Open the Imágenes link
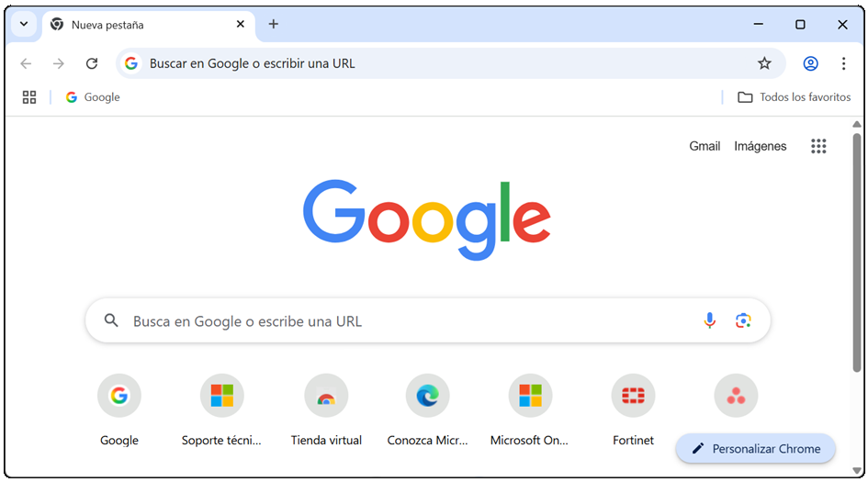868x482 pixels. pyautogui.click(x=760, y=146)
